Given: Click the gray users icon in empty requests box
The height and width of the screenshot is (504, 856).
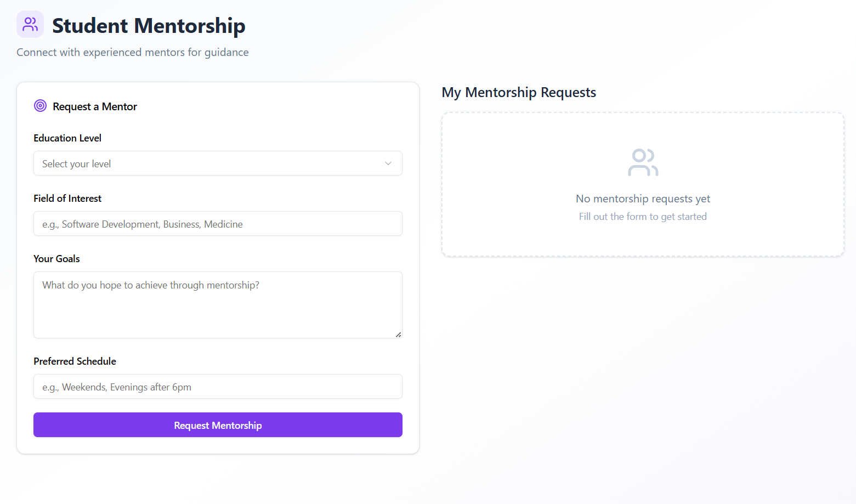Looking at the screenshot, I should (643, 162).
